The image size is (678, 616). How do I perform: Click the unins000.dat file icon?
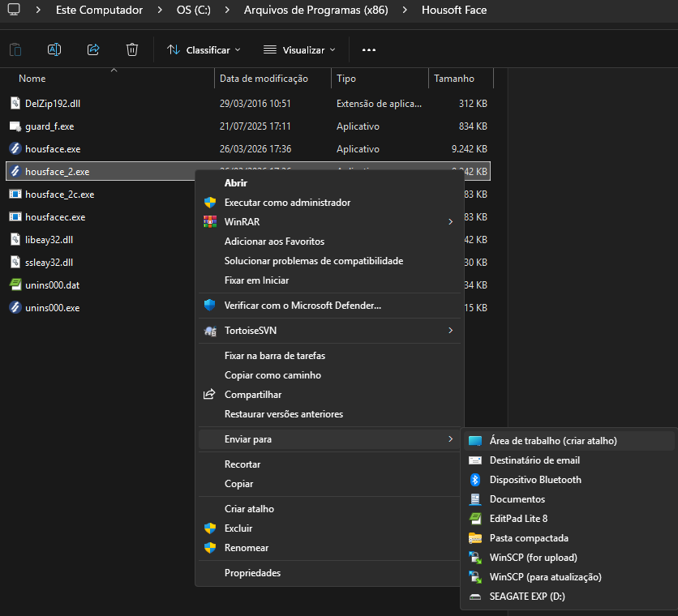[x=15, y=285]
